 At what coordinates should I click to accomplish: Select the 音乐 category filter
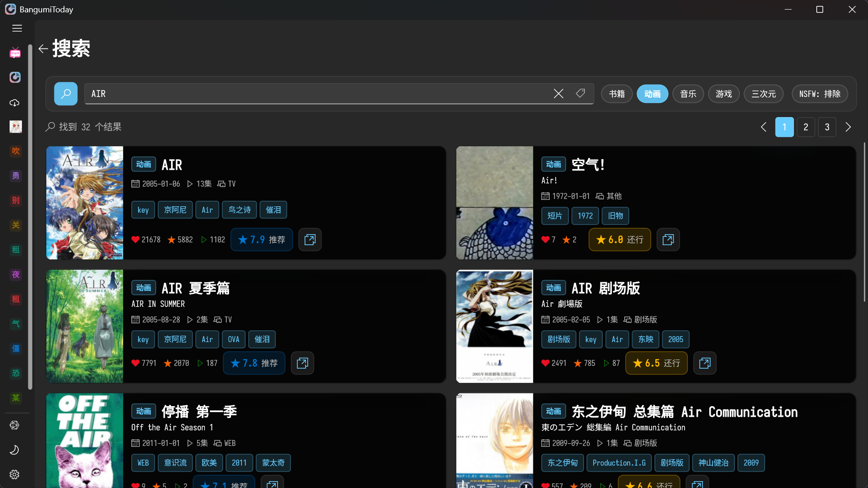tap(688, 94)
